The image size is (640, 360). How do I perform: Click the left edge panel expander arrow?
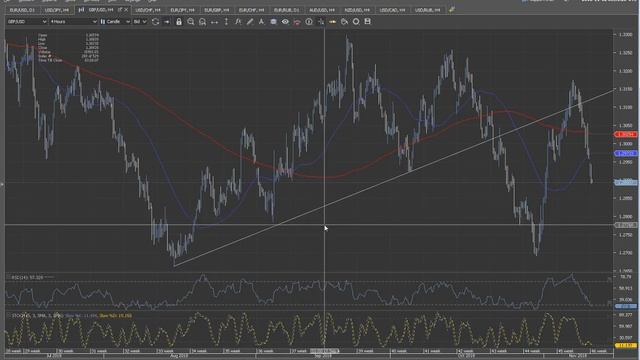(x=2, y=185)
